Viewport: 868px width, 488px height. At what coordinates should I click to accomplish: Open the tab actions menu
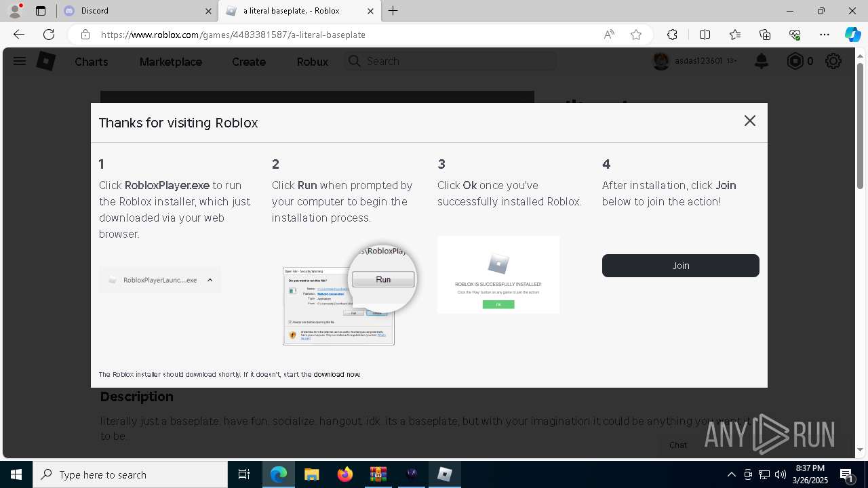(41, 11)
